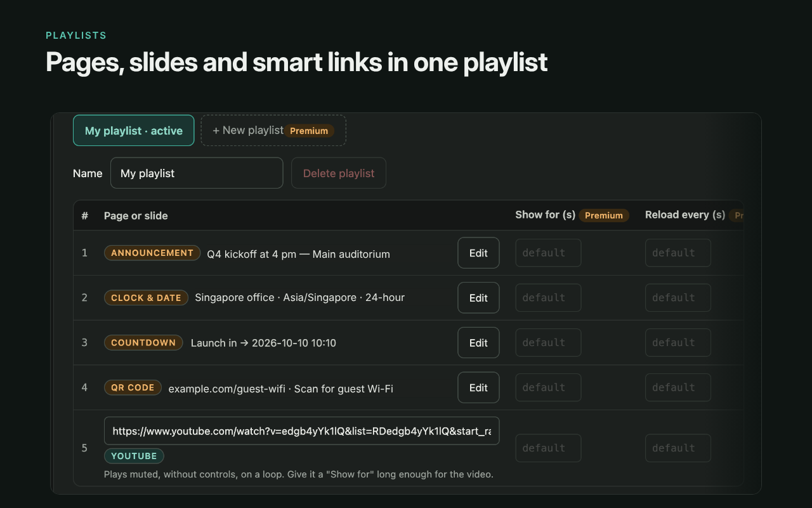The height and width of the screenshot is (508, 812).
Task: Click the "Plays muted, without controls" help text
Action: (x=299, y=474)
